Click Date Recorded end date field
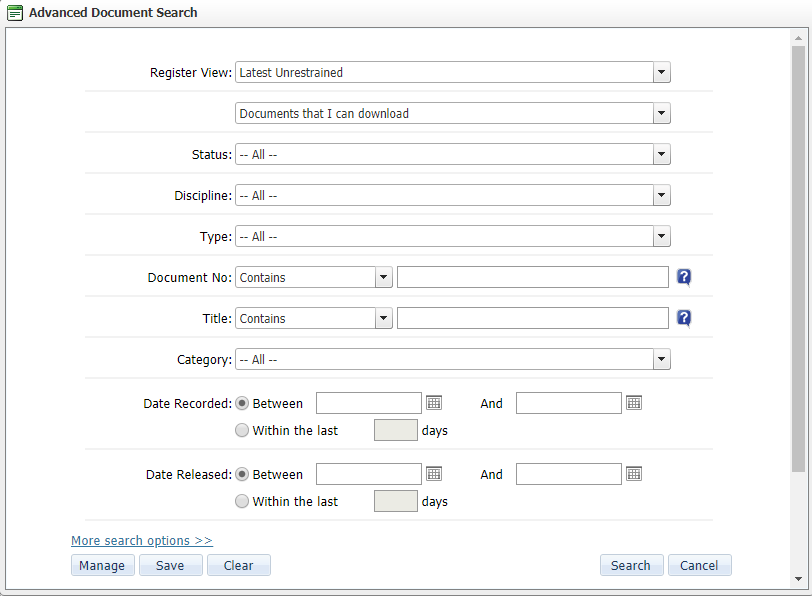The image size is (812, 596). [x=569, y=403]
